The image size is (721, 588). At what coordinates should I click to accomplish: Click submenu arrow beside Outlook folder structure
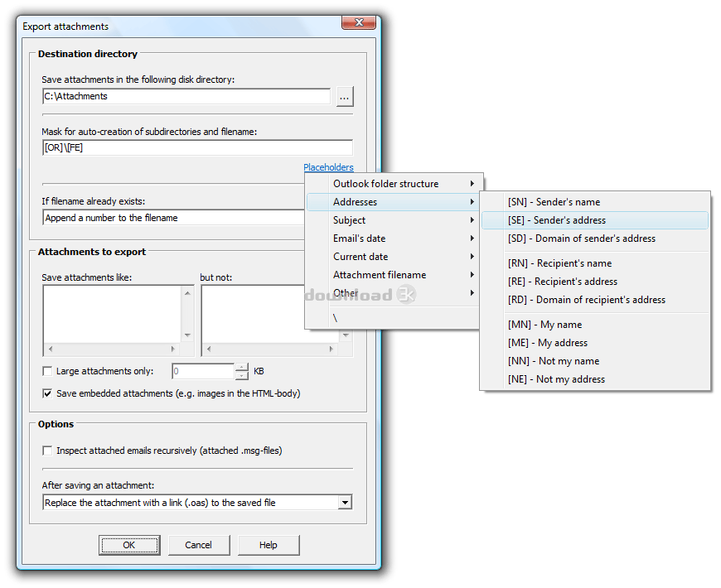(472, 184)
